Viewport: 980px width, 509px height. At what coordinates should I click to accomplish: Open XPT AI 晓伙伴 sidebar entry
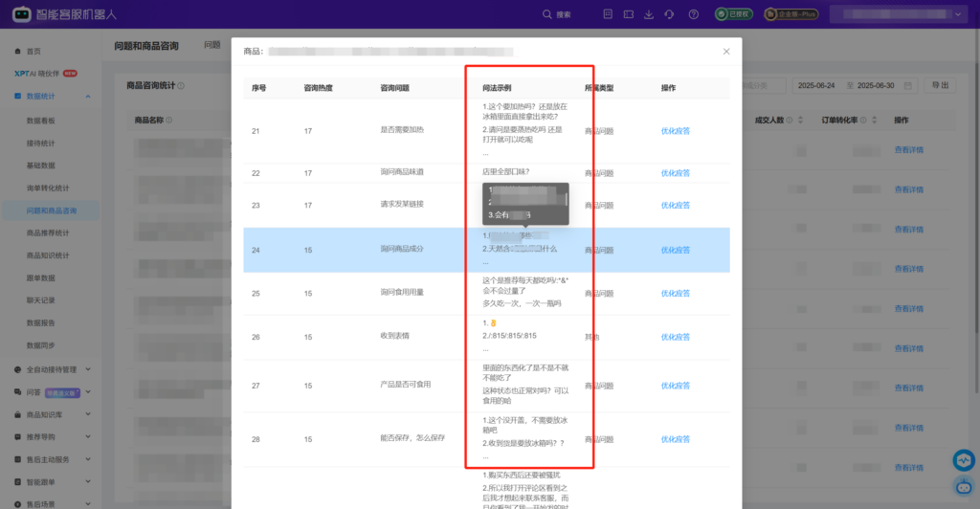click(x=46, y=74)
